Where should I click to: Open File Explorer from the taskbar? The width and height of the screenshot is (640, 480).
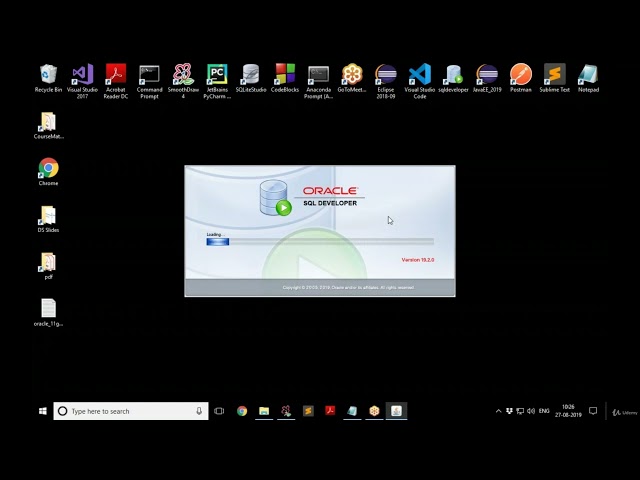click(x=264, y=411)
